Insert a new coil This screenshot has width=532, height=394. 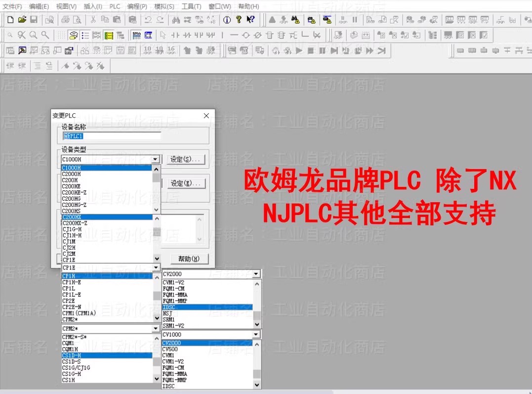point(246,35)
